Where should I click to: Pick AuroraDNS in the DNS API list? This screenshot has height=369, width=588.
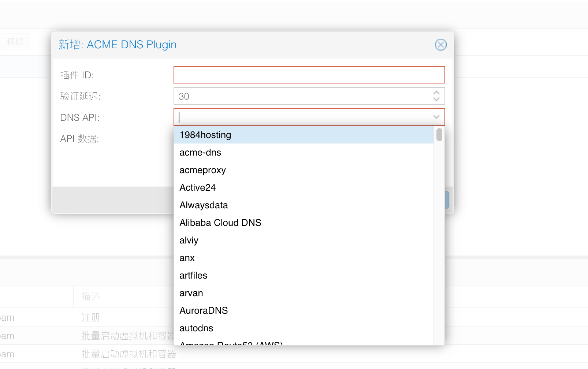click(304, 310)
